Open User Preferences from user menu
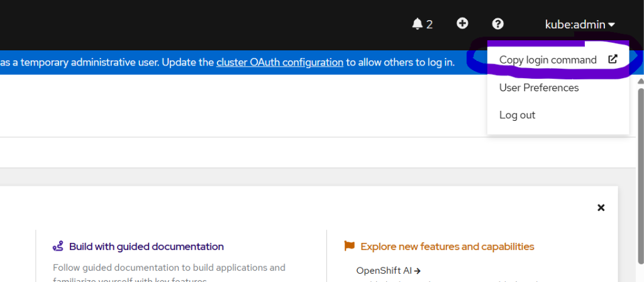 [539, 87]
